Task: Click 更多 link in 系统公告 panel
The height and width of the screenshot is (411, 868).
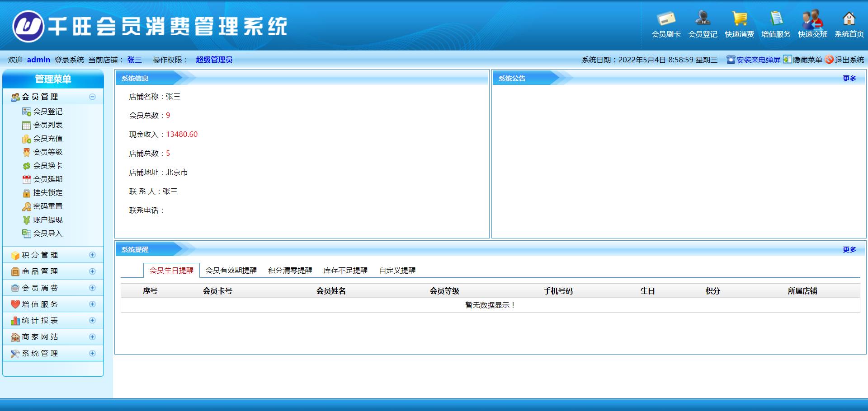Action: click(x=849, y=79)
